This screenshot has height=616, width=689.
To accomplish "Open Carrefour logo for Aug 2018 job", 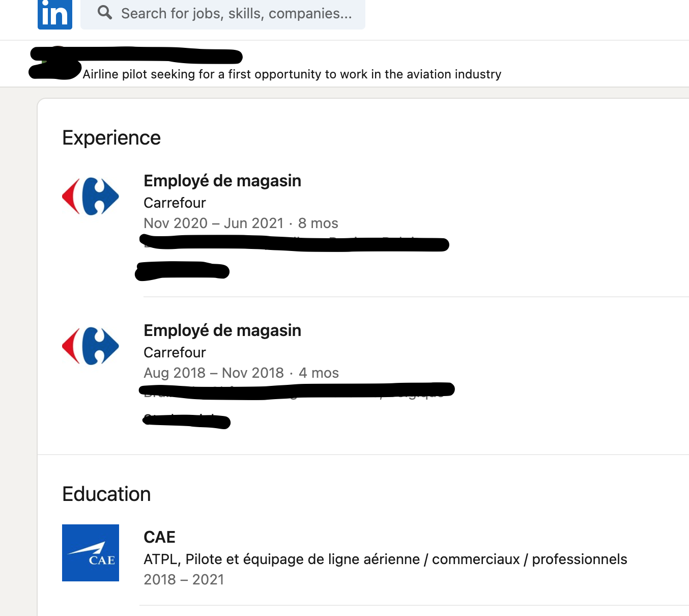I will (91, 346).
